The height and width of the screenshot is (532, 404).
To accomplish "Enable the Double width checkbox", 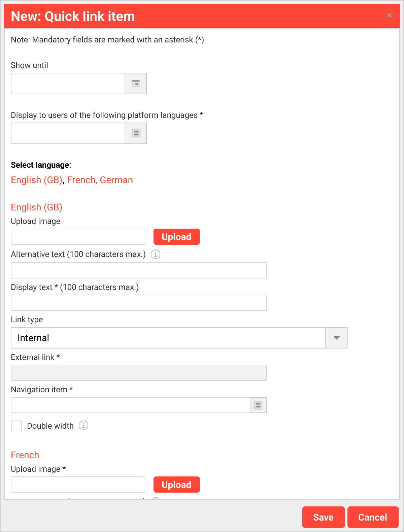I will tap(16, 426).
